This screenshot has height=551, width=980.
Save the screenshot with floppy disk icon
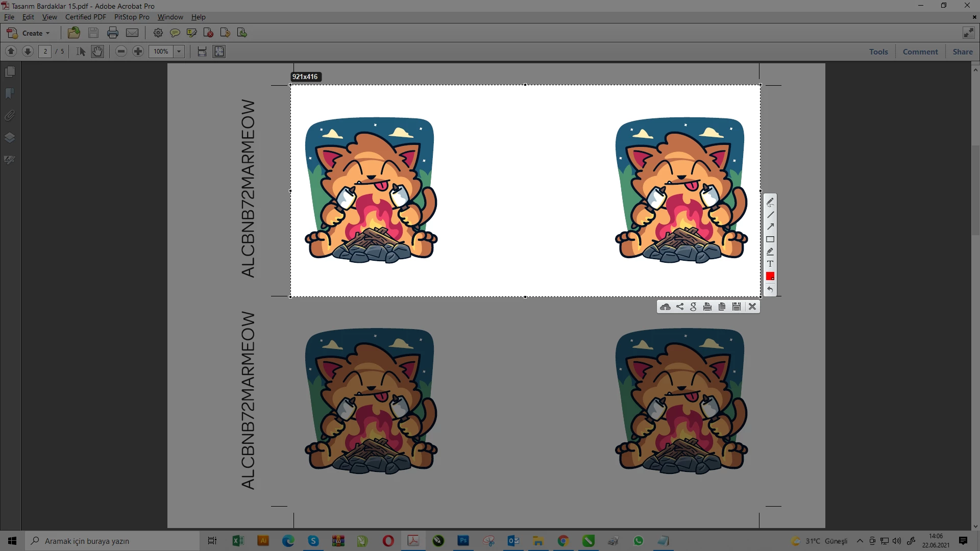737,307
